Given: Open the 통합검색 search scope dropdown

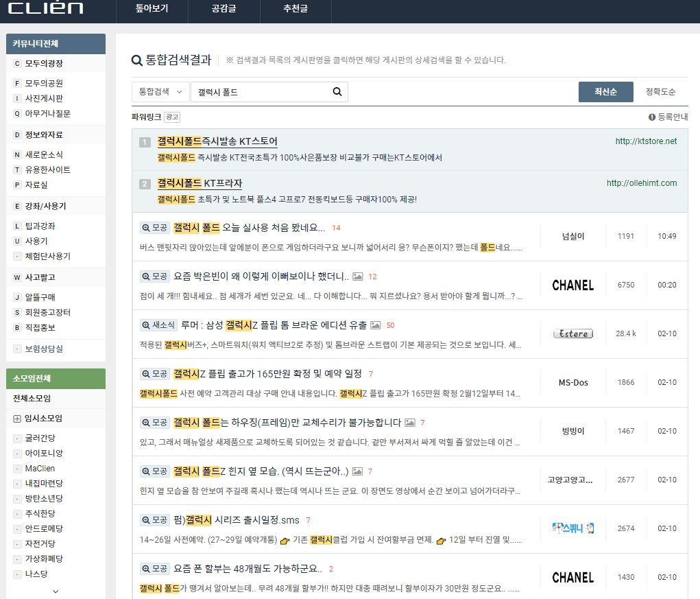Looking at the screenshot, I should tap(160, 91).
